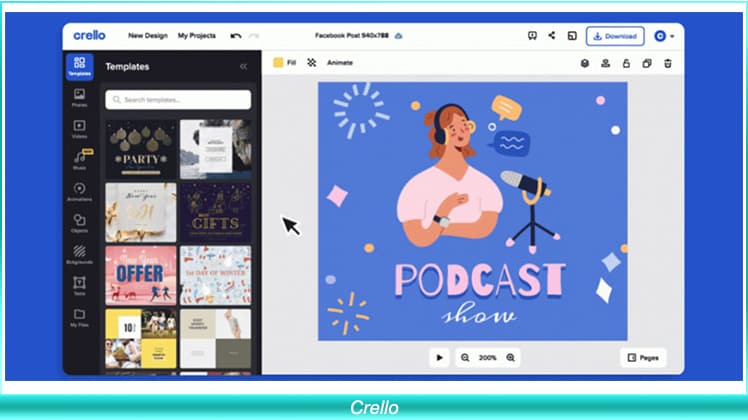Image resolution: width=748 pixels, height=420 pixels.
Task: Open the yellow Fill color swatch
Action: point(278,63)
